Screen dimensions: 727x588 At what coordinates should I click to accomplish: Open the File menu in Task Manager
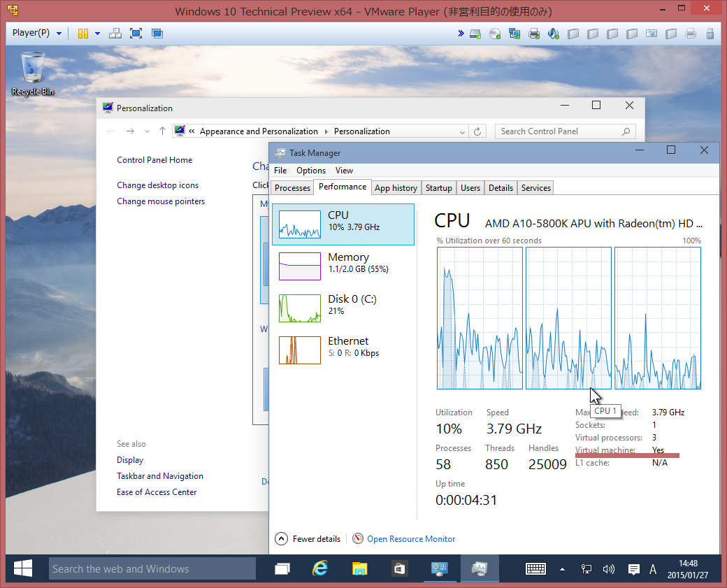(x=280, y=171)
